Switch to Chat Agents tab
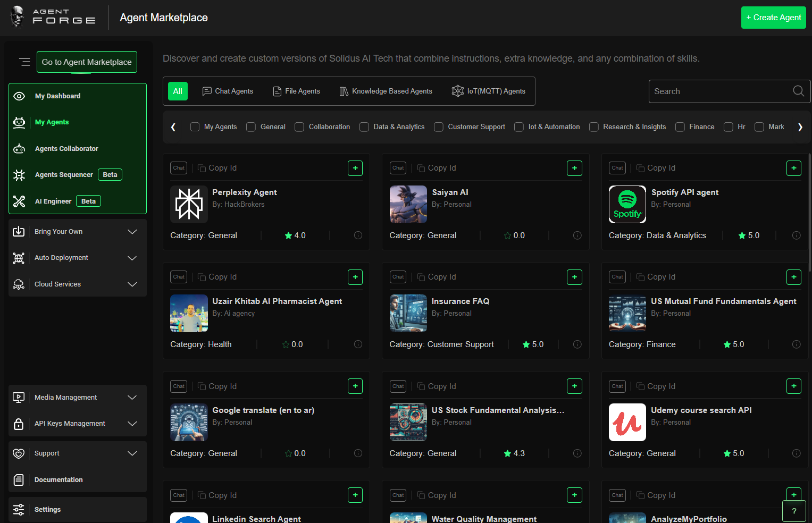The height and width of the screenshot is (523, 812). point(228,91)
